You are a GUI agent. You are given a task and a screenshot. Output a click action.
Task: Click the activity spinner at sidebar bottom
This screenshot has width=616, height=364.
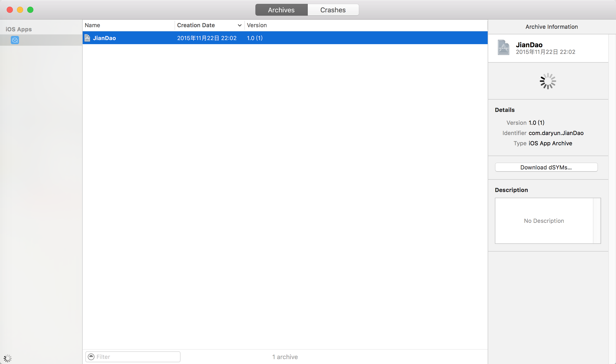[x=8, y=358]
